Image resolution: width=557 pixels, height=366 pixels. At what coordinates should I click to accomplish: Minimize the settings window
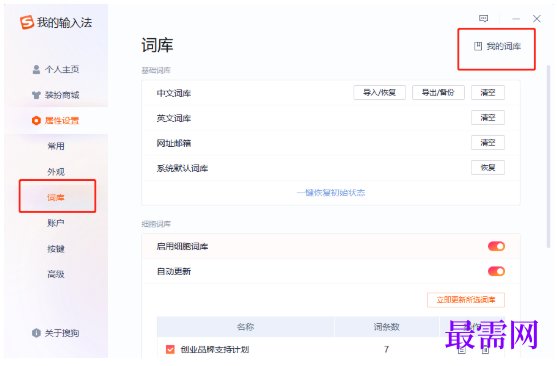516,18
